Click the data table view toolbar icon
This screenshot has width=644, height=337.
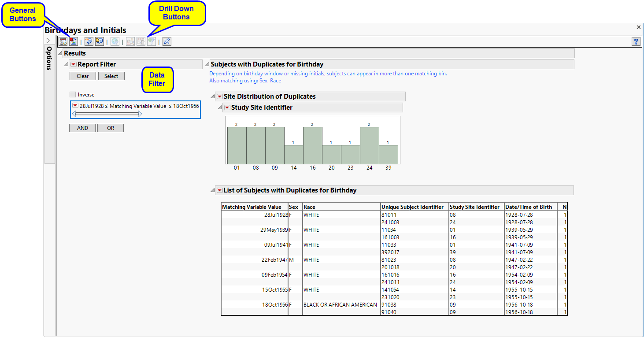coord(63,41)
